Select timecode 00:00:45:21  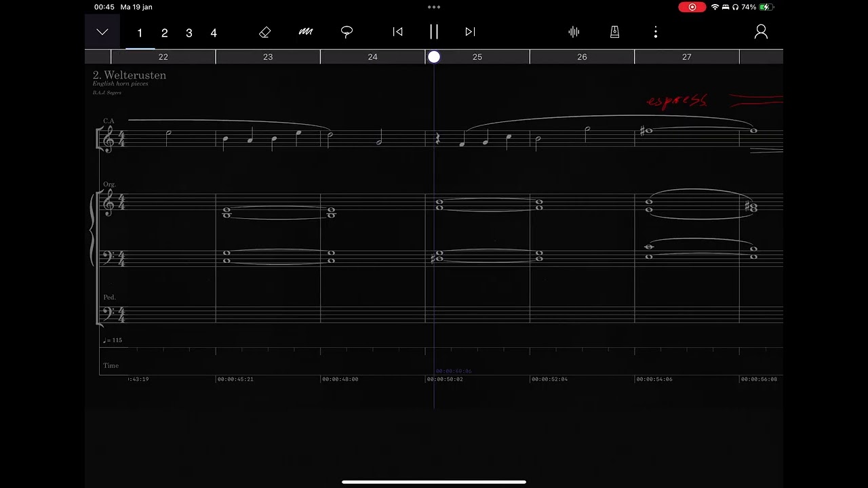[236, 380]
